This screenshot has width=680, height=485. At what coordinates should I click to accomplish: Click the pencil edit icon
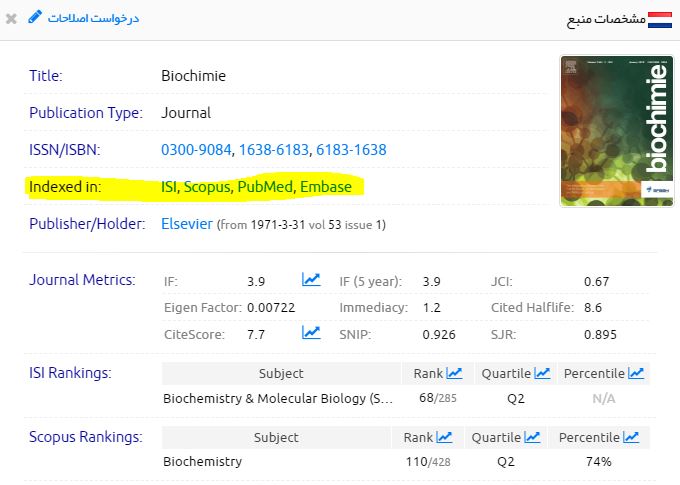point(36,18)
